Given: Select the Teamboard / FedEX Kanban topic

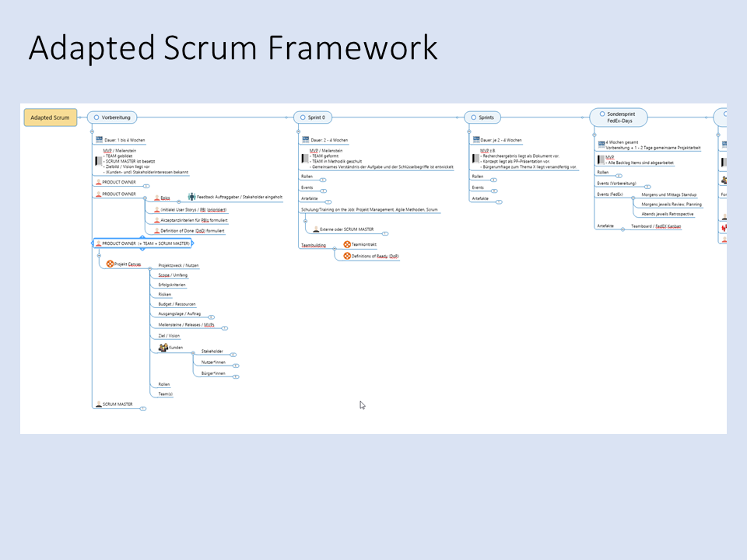Looking at the screenshot, I should coord(655,226).
